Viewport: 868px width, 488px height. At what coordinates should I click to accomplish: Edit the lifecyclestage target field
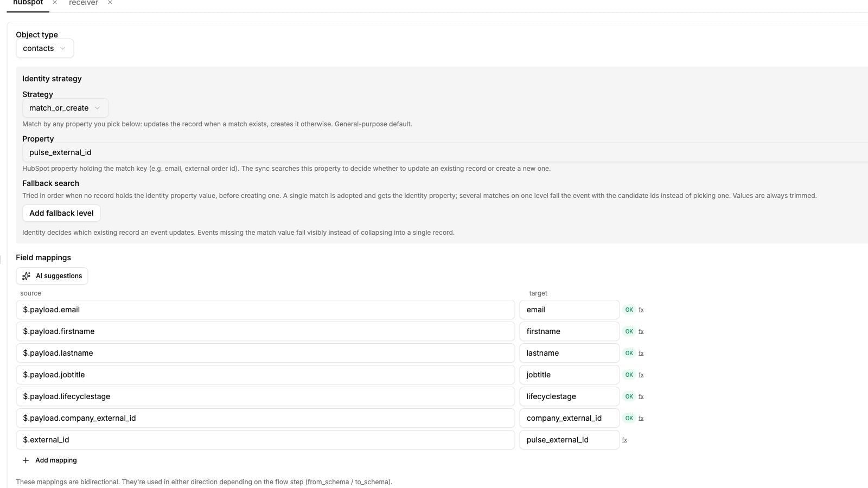(569, 396)
